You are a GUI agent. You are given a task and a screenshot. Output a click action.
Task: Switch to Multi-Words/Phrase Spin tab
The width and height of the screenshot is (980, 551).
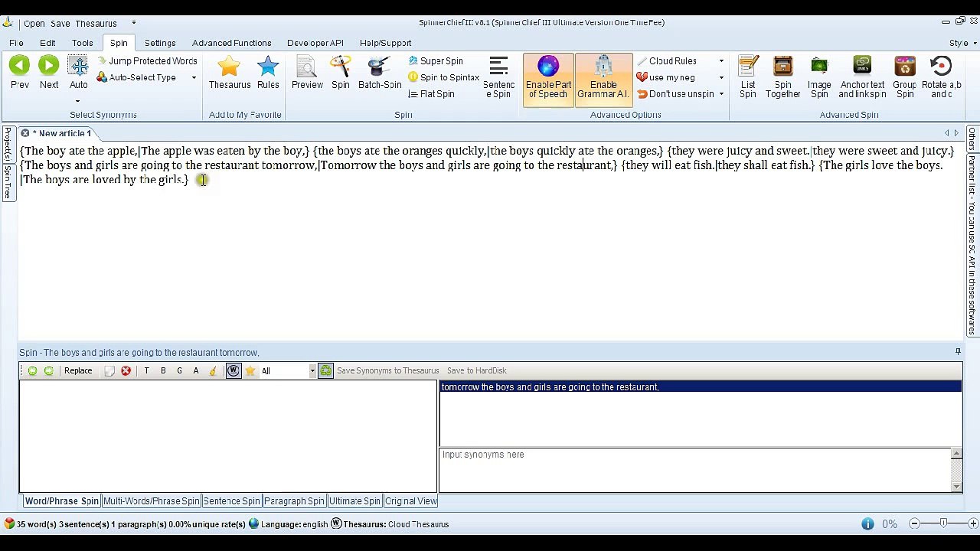click(x=152, y=501)
